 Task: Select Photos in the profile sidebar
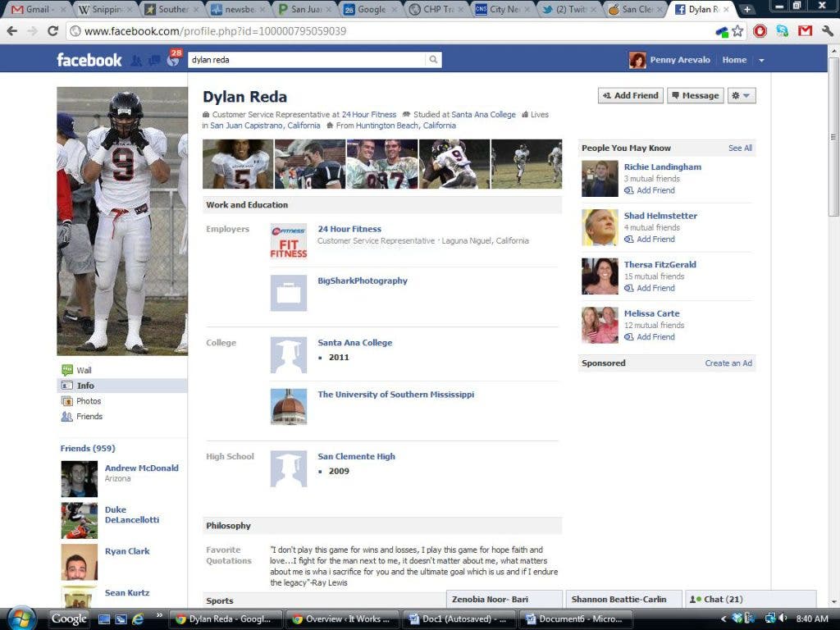point(89,401)
